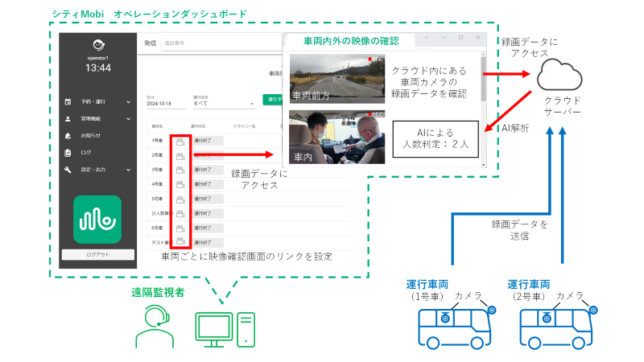The width and height of the screenshot is (644, 362).
Task: Select the 車両内外の映像の確認 window tab
Action: click(351, 41)
